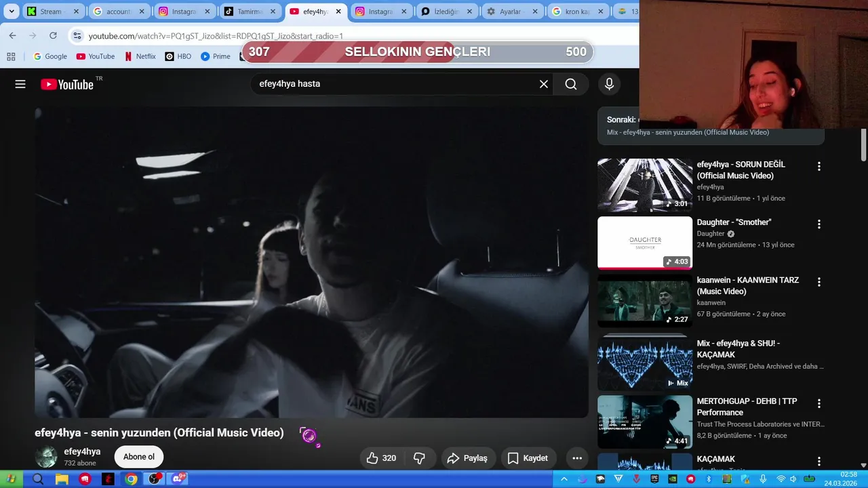Open taskbar search magnifier
Screen dimensions: 868x488
click(38, 479)
